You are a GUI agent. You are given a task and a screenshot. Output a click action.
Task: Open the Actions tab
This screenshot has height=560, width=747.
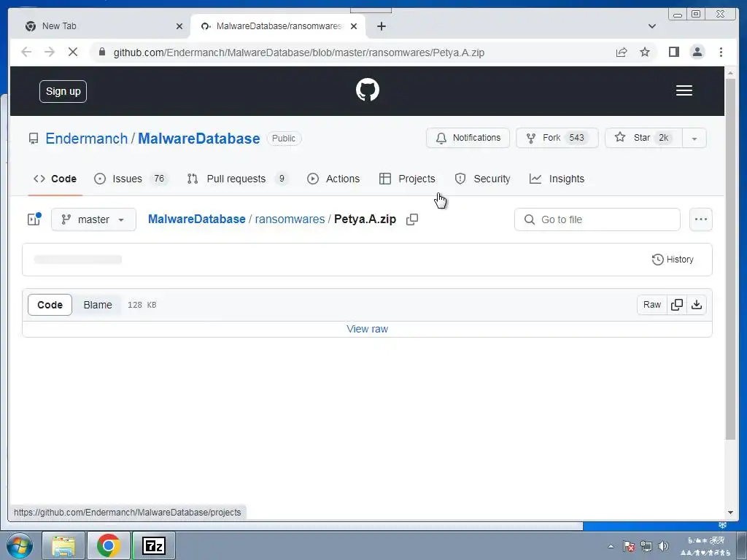(x=333, y=179)
